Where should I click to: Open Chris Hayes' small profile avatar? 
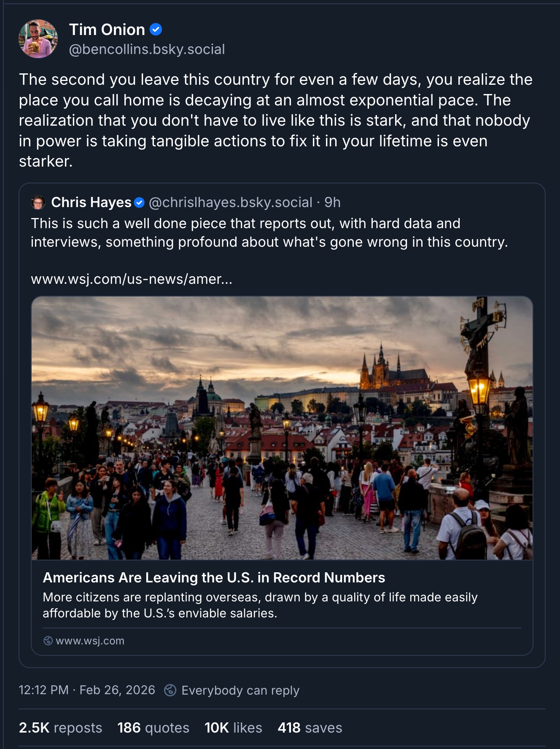[38, 202]
